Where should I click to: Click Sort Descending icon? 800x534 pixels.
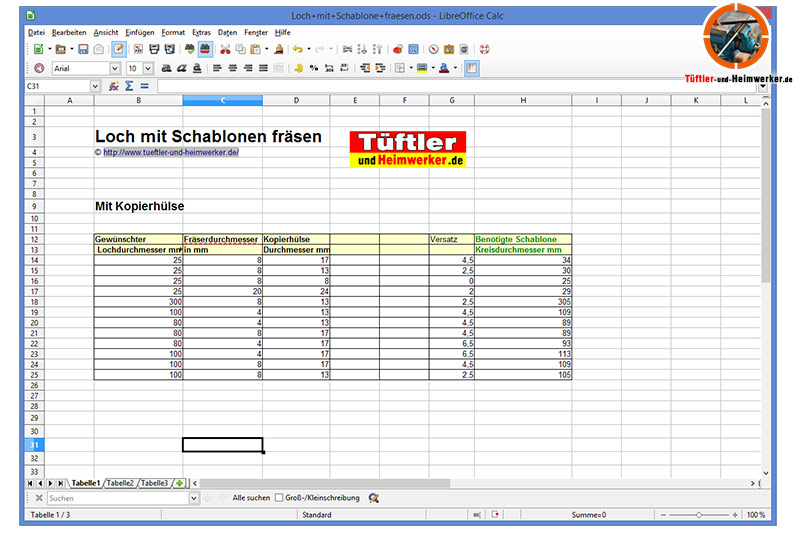tap(377, 49)
